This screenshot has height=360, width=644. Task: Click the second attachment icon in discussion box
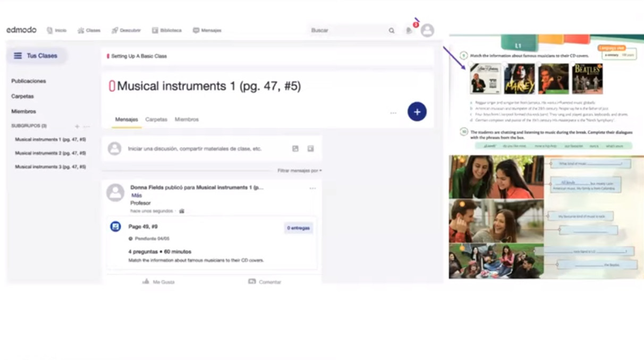click(x=310, y=149)
